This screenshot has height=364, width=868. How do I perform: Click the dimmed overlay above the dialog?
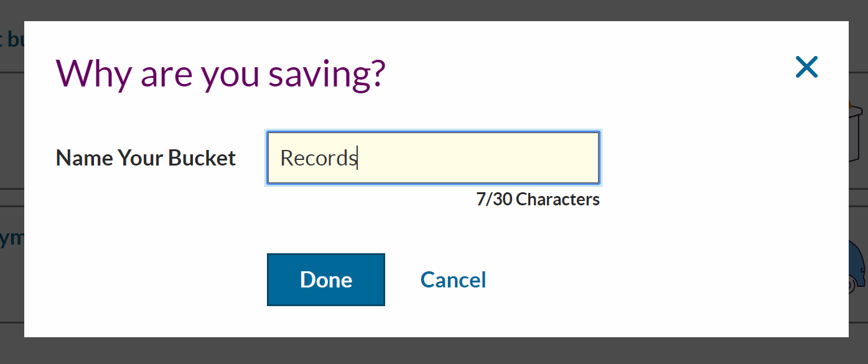click(436, 10)
